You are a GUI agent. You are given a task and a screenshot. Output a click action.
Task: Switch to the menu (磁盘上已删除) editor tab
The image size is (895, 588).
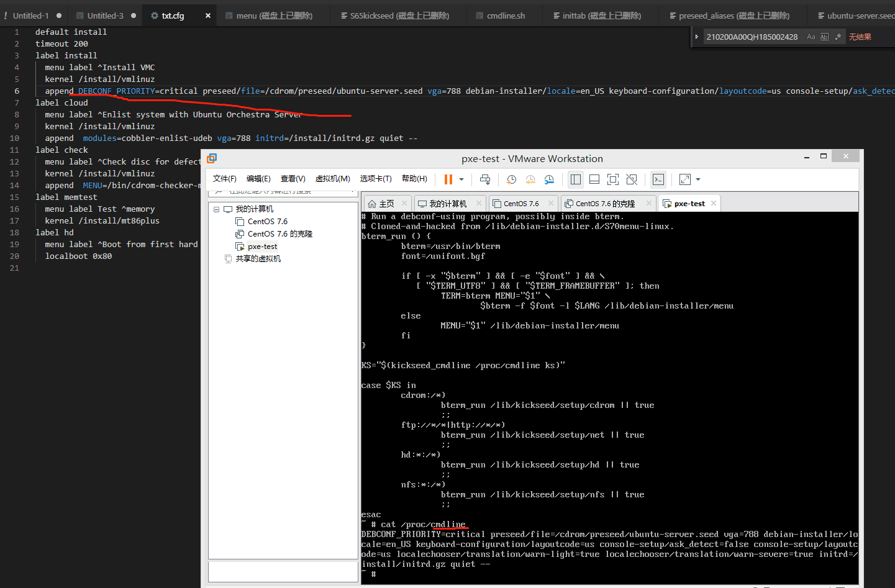pos(274,16)
